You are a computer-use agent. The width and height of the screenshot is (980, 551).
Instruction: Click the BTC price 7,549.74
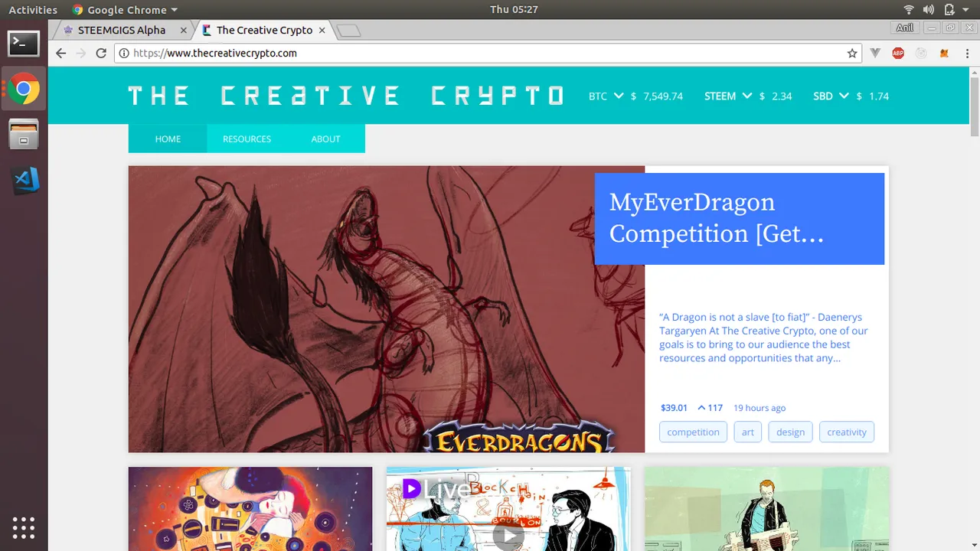(663, 96)
